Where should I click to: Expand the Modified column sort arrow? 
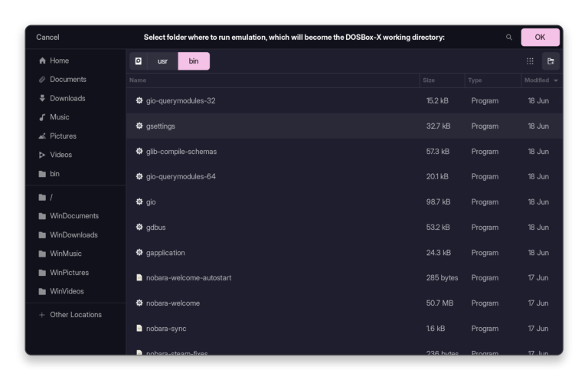coord(556,80)
